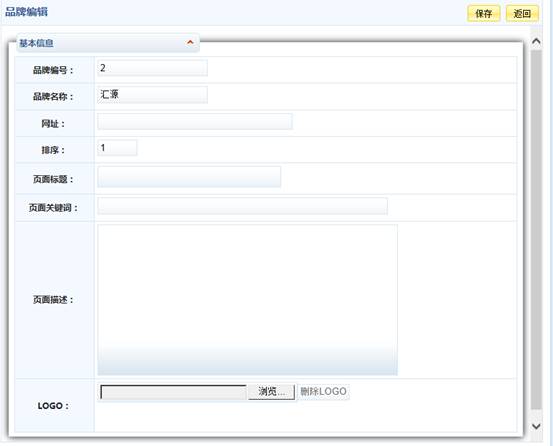
Task: Focus the 品牌名称 field containing 汇源
Action: pyautogui.click(x=152, y=94)
